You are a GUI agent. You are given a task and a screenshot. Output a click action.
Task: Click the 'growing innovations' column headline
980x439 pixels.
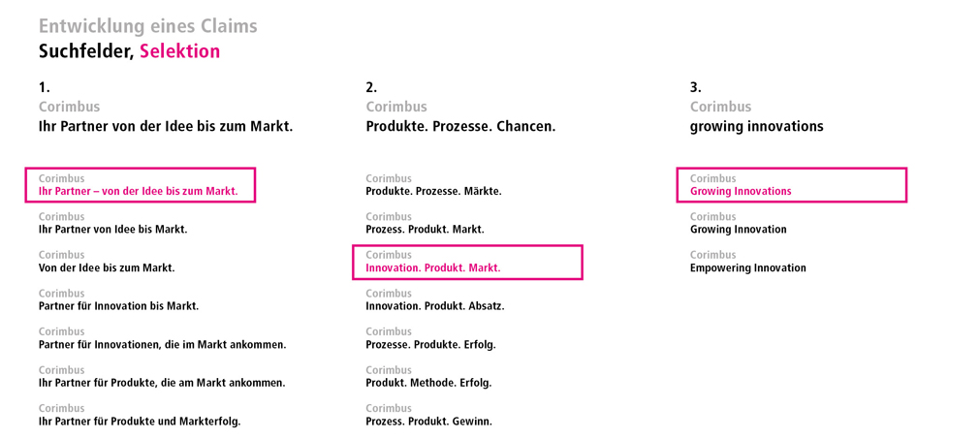point(757,127)
